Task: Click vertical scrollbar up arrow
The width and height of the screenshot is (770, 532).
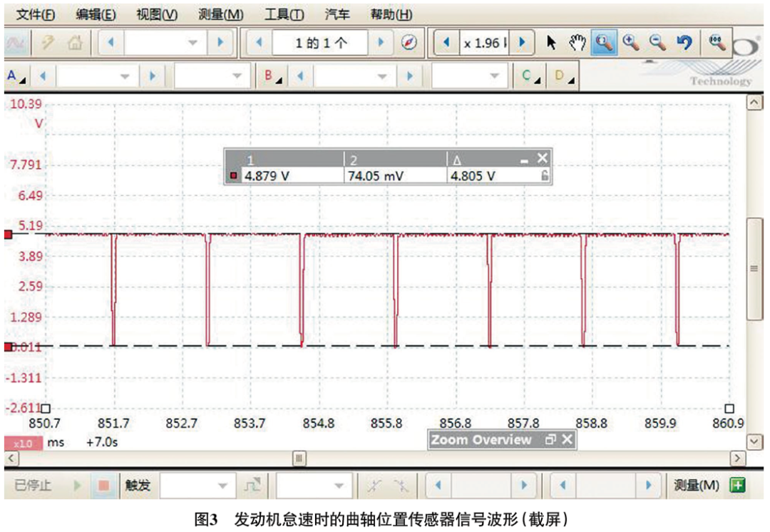Action: pos(754,103)
